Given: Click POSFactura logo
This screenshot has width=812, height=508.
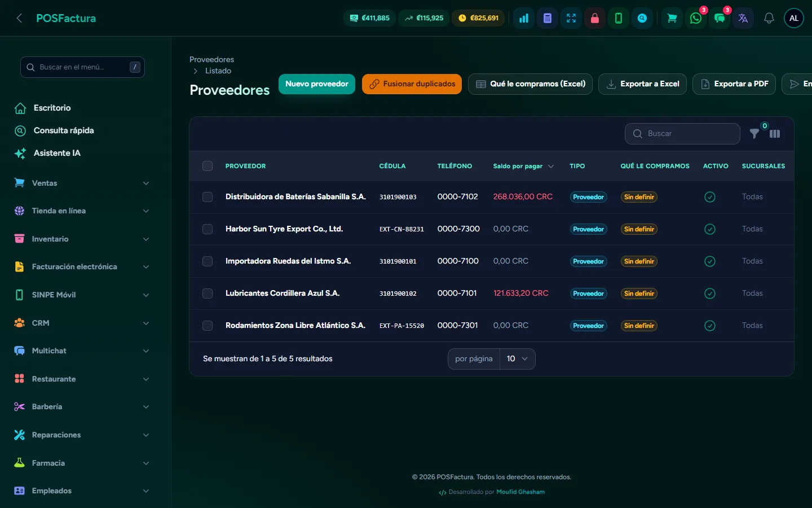Looking at the screenshot, I should [66, 18].
